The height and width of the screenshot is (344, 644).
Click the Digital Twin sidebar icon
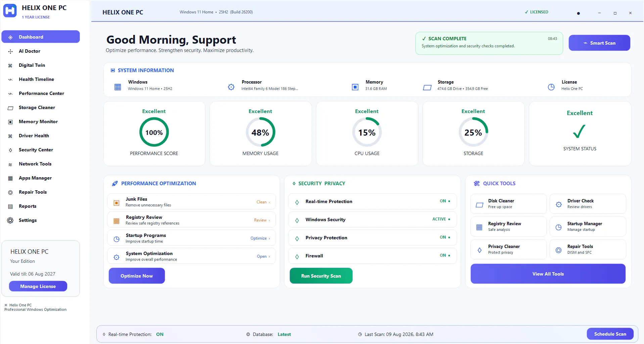click(x=10, y=65)
